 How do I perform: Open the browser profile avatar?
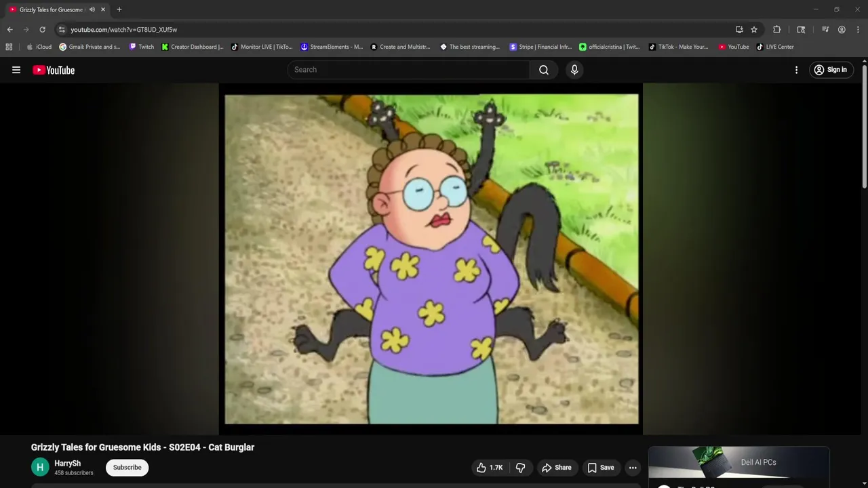pyautogui.click(x=842, y=30)
